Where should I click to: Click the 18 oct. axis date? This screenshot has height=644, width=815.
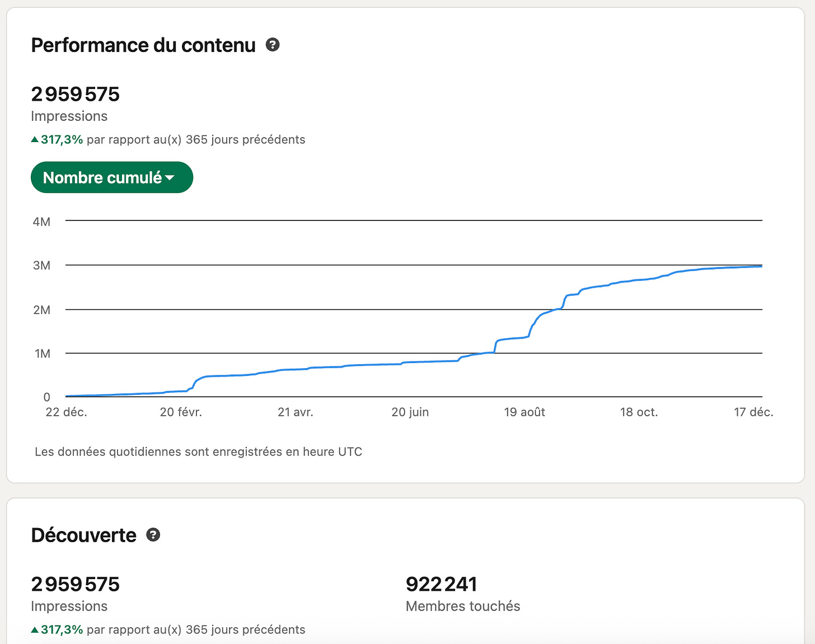click(x=639, y=412)
